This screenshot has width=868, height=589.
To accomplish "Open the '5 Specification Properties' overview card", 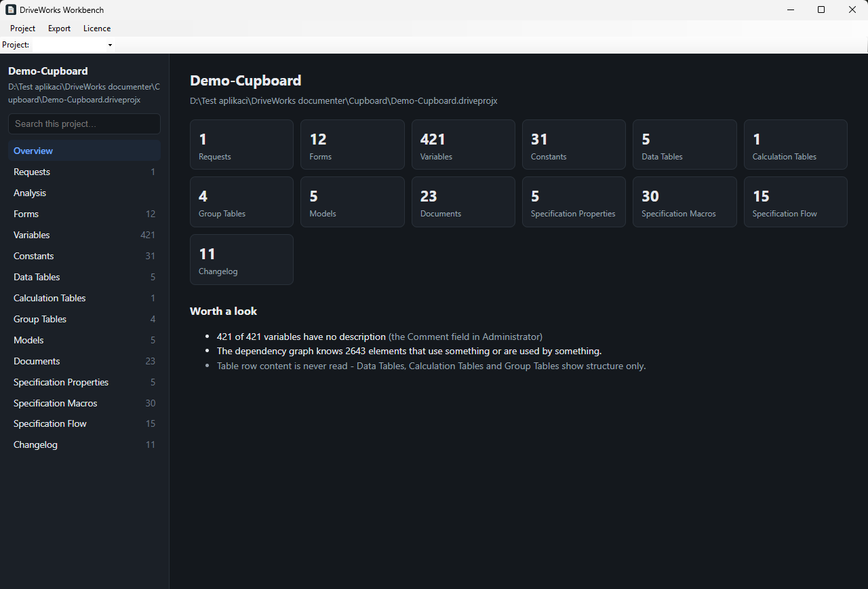I will point(574,202).
